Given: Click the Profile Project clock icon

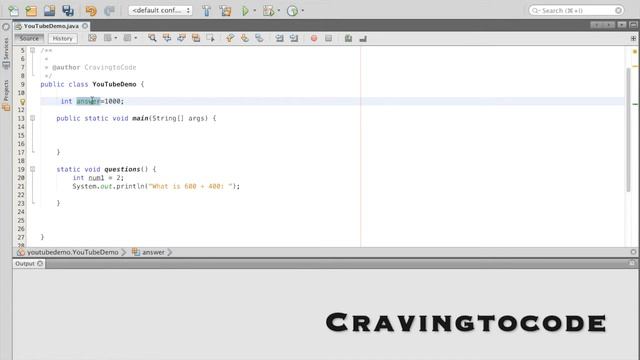Looking at the screenshot, I should (292, 11).
